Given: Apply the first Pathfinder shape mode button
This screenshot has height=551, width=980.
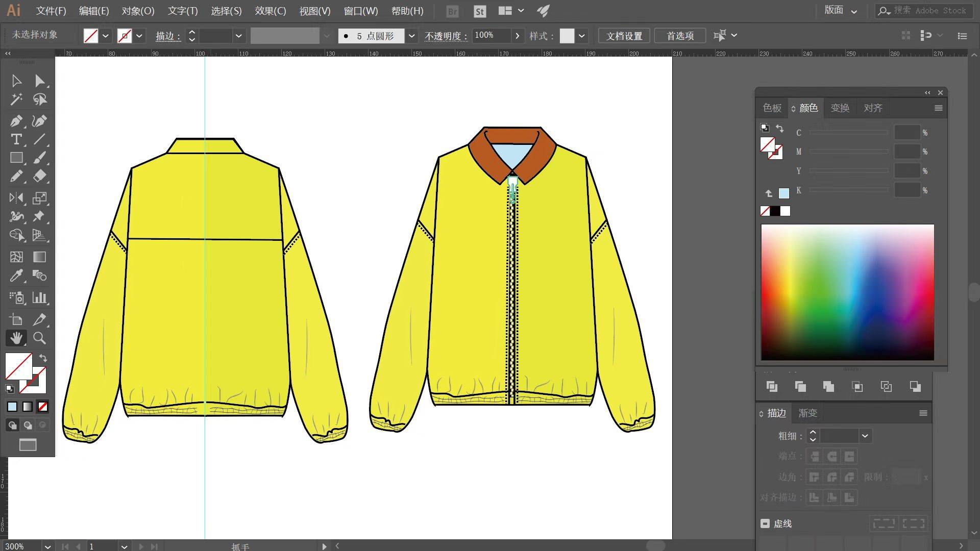Looking at the screenshot, I should coord(772,387).
